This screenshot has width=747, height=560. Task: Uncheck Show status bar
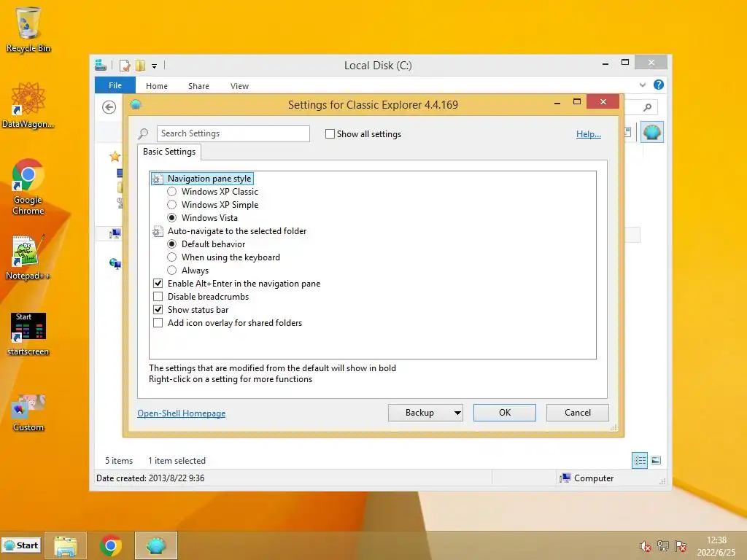pyautogui.click(x=158, y=309)
